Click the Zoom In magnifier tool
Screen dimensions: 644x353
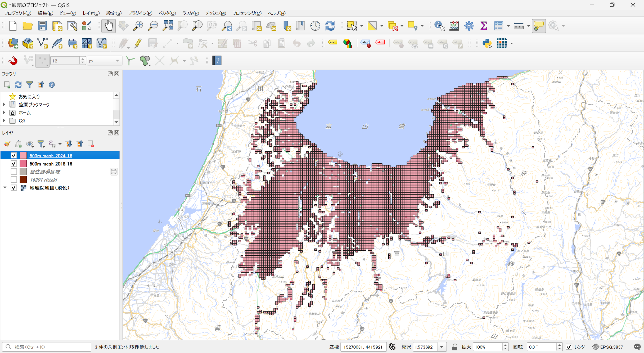point(138,26)
